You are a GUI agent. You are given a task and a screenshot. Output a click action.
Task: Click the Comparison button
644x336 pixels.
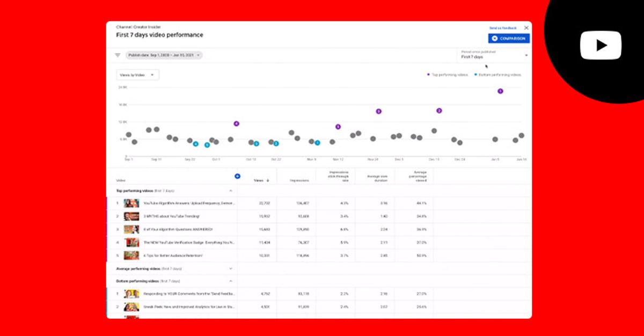point(508,38)
